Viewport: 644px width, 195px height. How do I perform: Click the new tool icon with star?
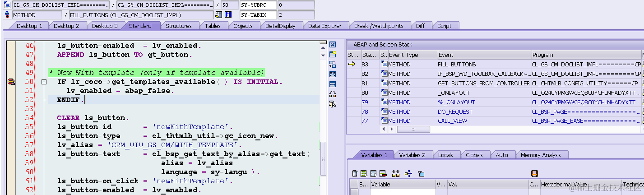pyautogui.click(x=333, y=54)
